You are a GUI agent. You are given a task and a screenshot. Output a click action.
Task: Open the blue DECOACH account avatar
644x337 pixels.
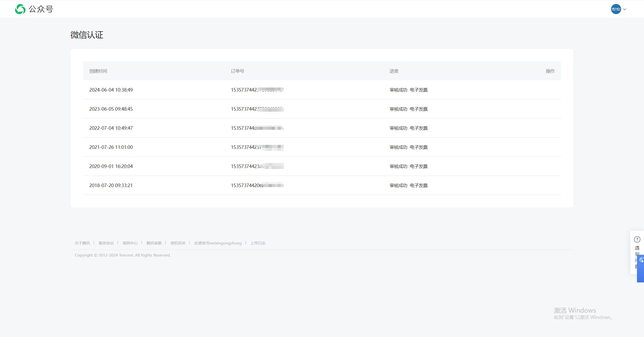point(616,9)
